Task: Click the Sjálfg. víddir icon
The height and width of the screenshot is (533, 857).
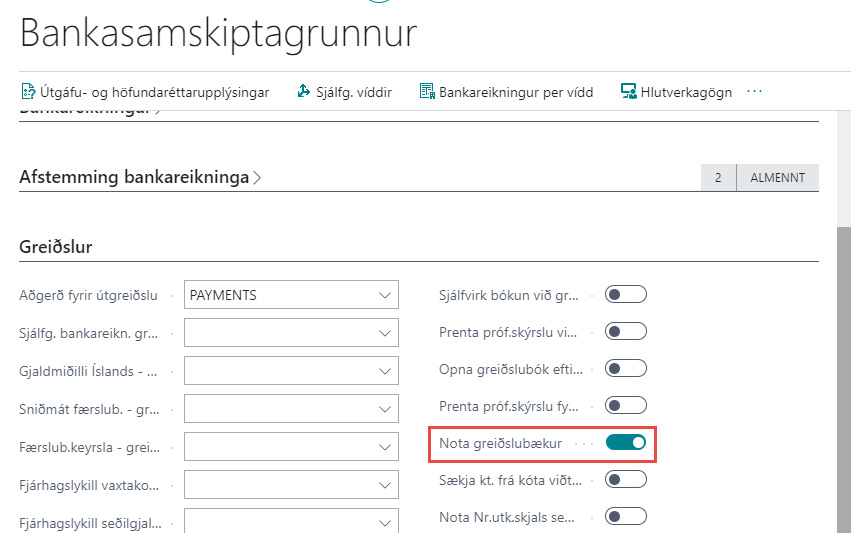Action: (x=305, y=92)
